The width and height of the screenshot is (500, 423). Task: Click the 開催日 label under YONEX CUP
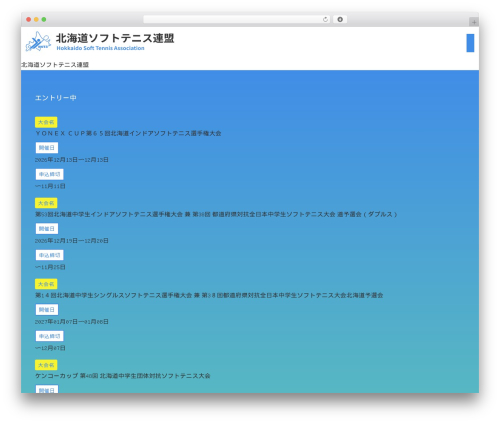click(x=47, y=148)
